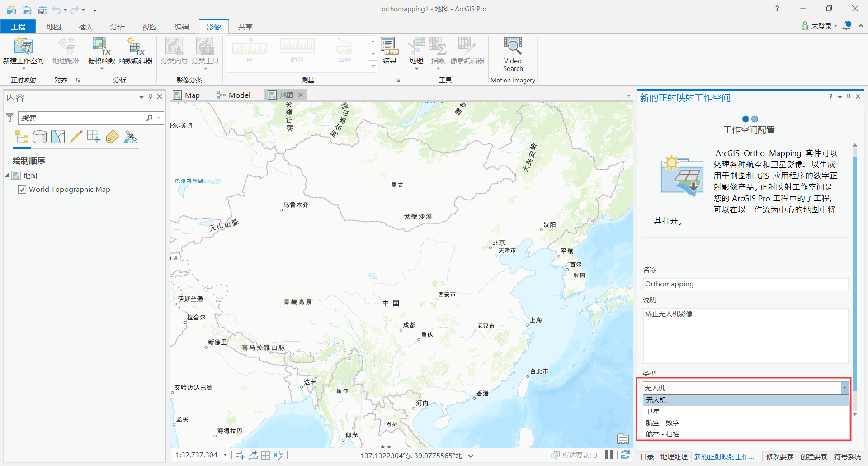Viewport: 868px width, 466px height.
Task: Click the 符号系统 pane button
Action: (x=848, y=456)
